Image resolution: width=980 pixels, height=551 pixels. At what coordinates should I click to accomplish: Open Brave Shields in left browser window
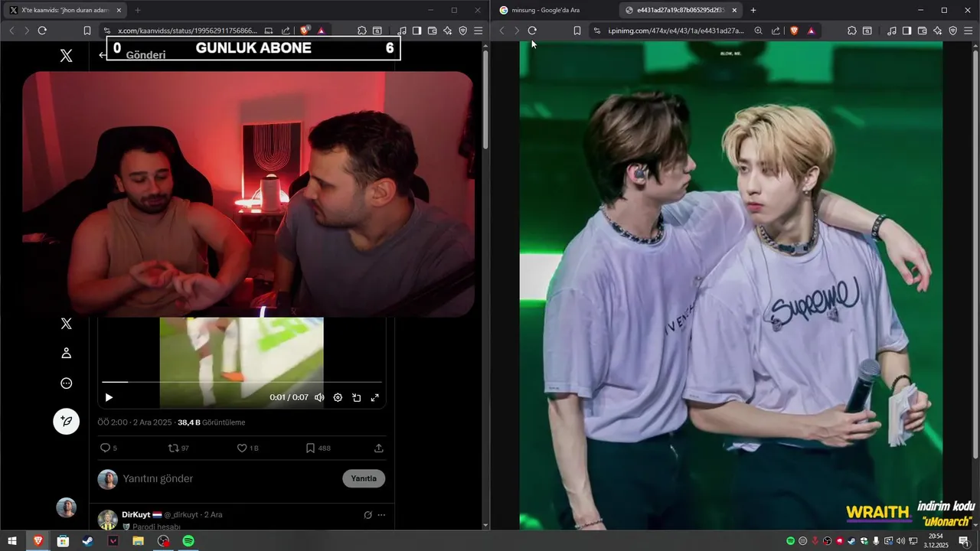[305, 31]
